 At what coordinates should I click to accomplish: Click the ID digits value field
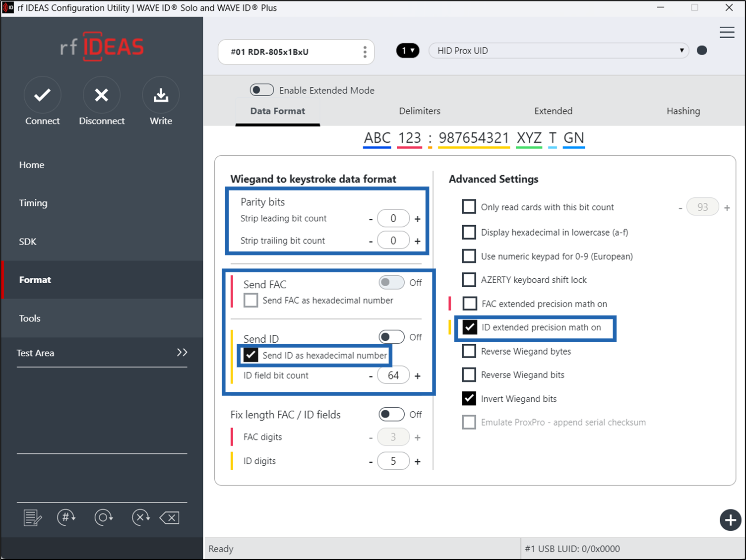(393, 461)
